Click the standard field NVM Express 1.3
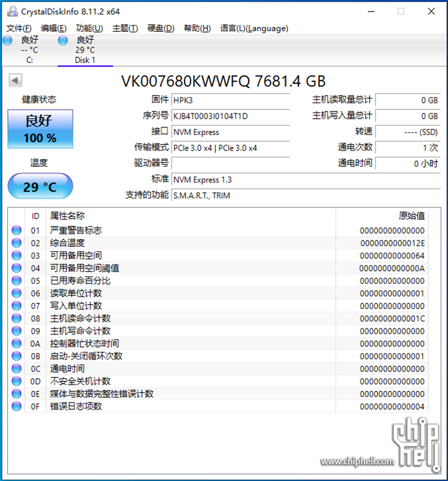The width and height of the screenshot is (448, 481). [306, 180]
